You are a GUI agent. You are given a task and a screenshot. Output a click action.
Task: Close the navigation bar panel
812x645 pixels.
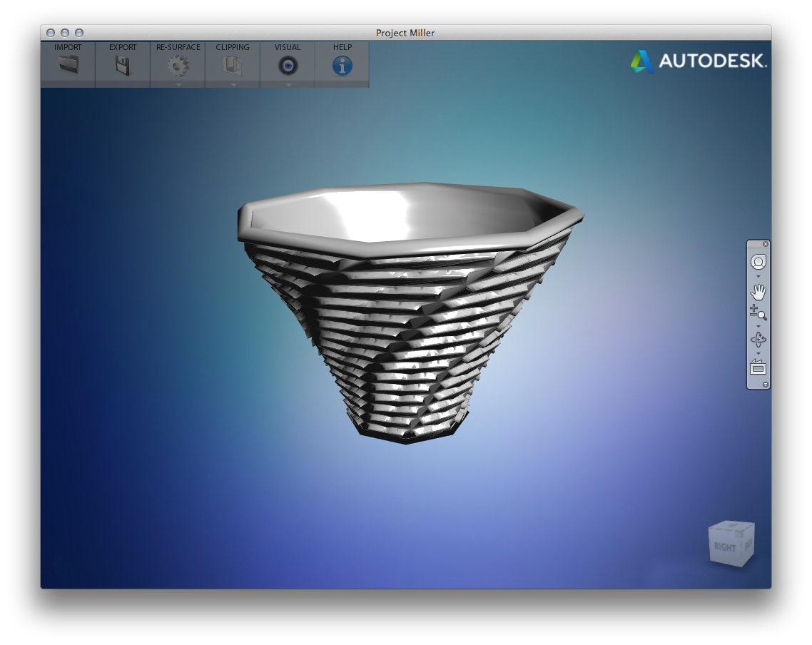point(766,244)
